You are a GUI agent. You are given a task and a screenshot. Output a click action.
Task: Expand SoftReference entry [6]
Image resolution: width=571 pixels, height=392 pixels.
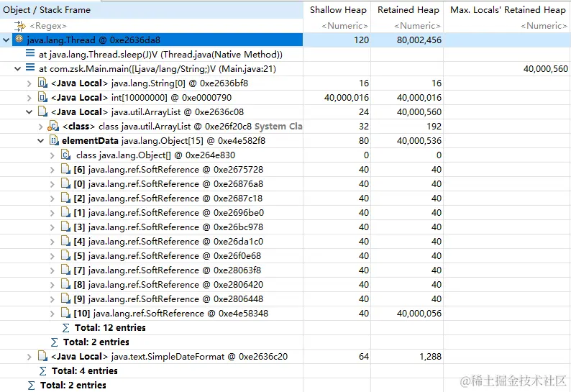pos(52,170)
